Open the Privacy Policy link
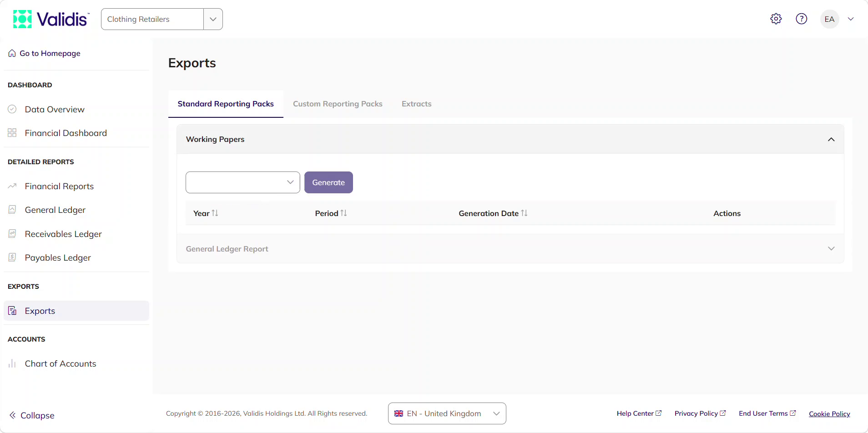The height and width of the screenshot is (433, 868). (696, 413)
